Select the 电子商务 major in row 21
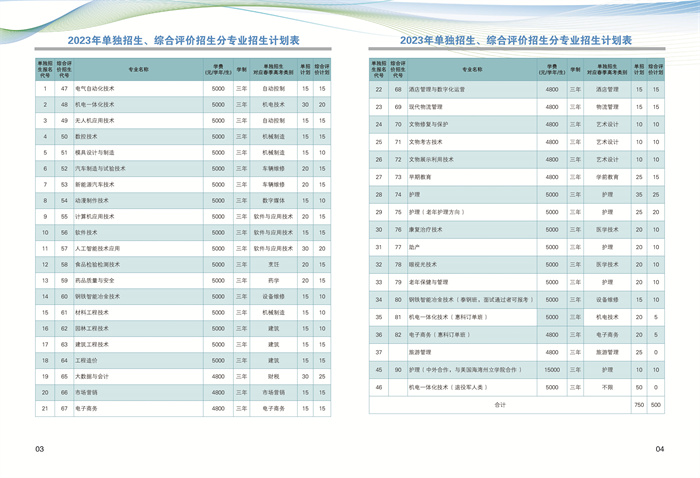This screenshot has height=478, width=700. pyautogui.click(x=88, y=409)
